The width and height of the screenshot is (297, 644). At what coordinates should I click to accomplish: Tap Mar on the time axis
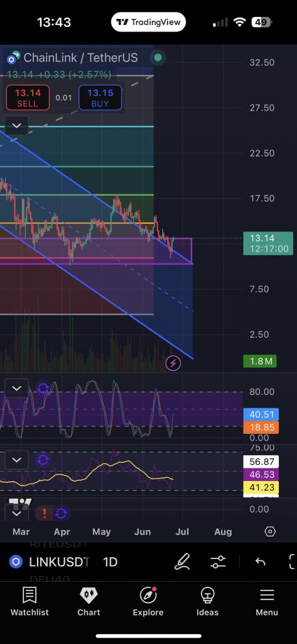coord(21,532)
